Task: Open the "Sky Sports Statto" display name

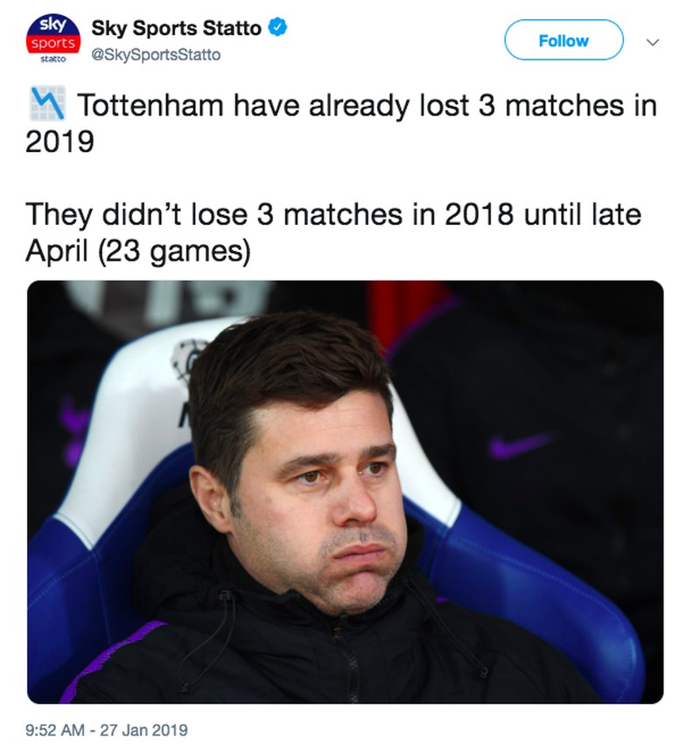Action: click(176, 29)
